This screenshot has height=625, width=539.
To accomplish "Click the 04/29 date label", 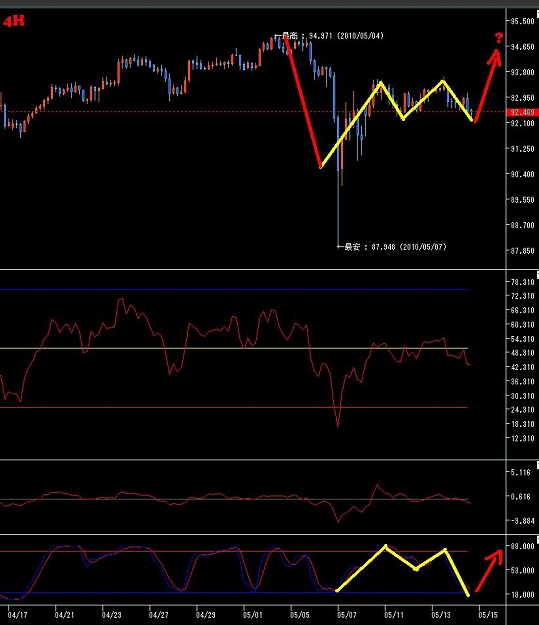I will pyautogui.click(x=206, y=615).
